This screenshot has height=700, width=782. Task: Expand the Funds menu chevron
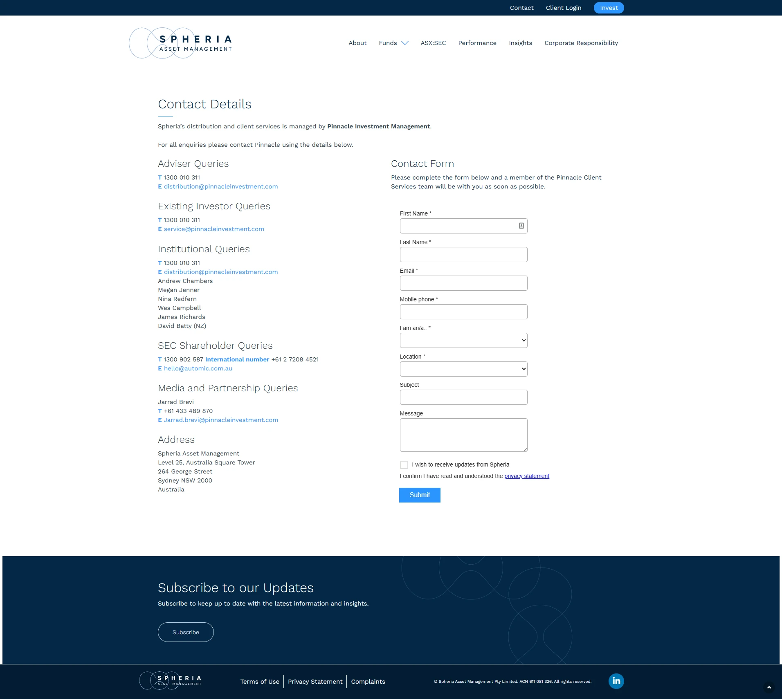(405, 43)
